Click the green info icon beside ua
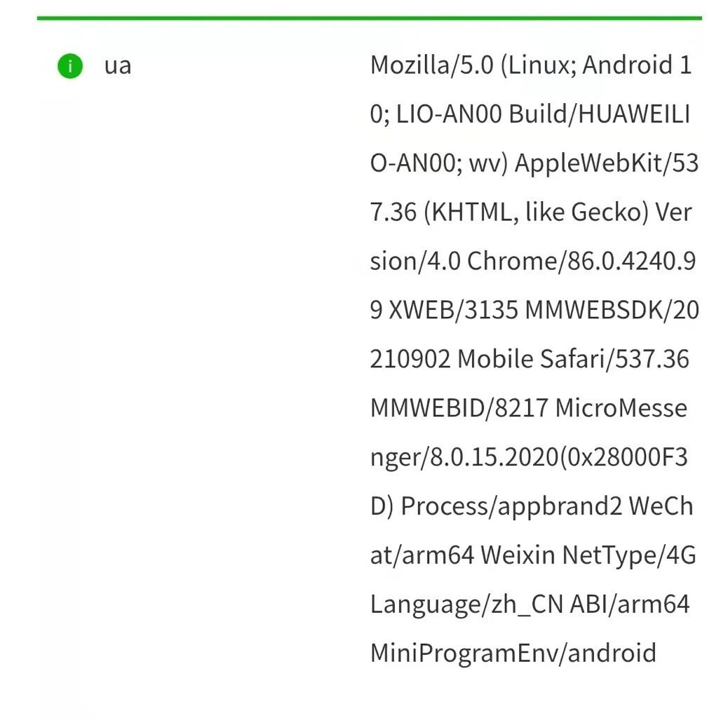728x718 pixels. (70, 67)
